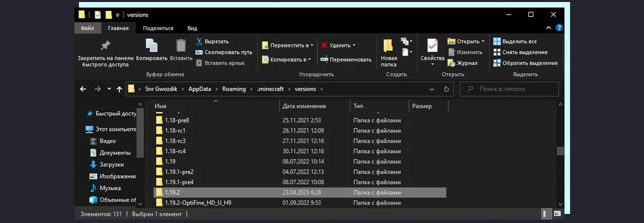644x223 pixels.
Task: Open Видео in navigation pane
Action: [103, 141]
